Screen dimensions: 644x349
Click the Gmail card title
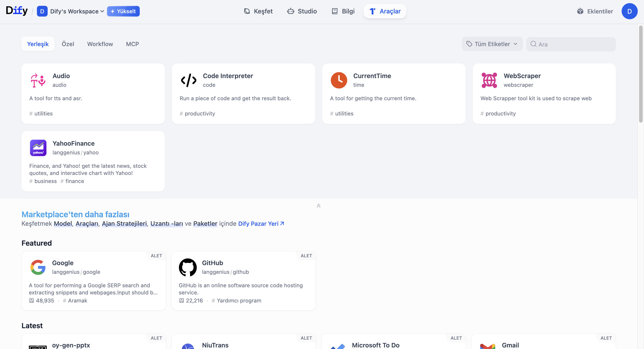click(510, 345)
